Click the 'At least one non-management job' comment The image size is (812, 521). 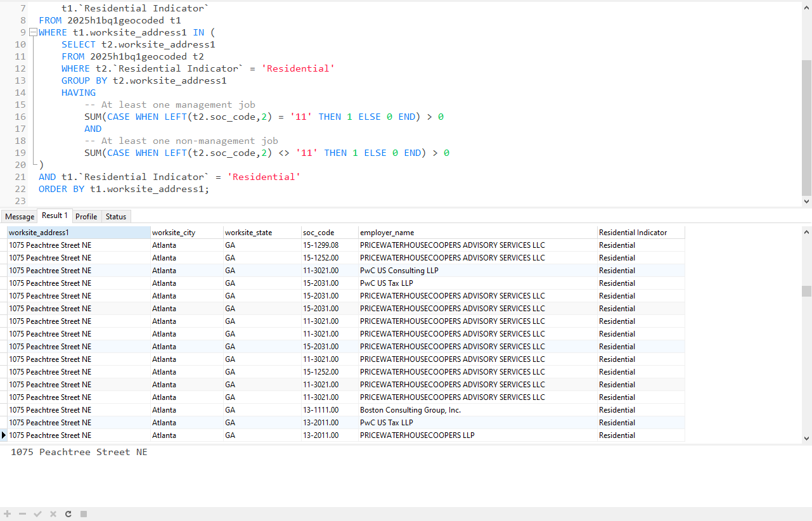click(x=181, y=141)
